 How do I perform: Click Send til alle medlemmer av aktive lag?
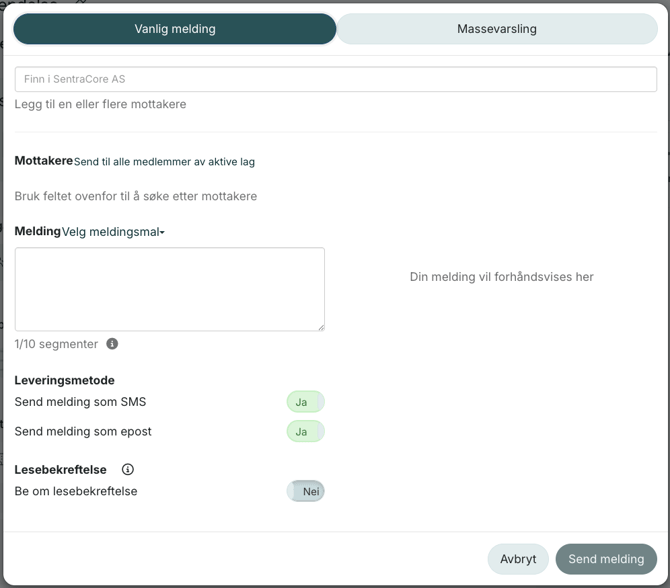click(164, 162)
